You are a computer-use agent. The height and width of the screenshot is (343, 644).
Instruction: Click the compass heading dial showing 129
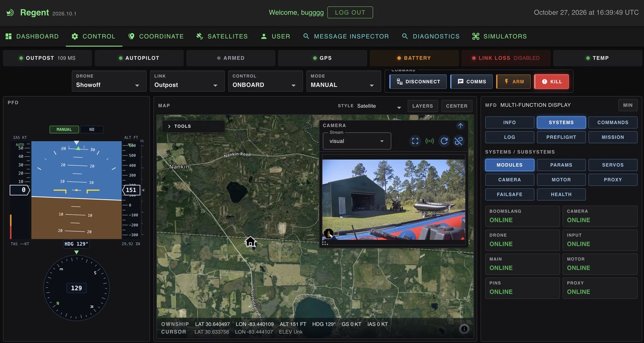click(76, 288)
